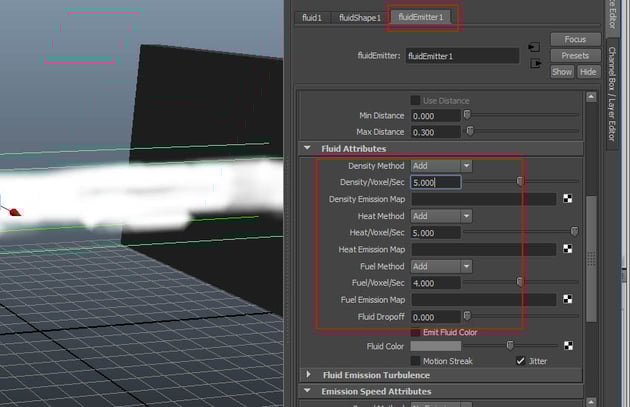The image size is (630, 407).
Task: Click the Focus button
Action: coord(575,39)
